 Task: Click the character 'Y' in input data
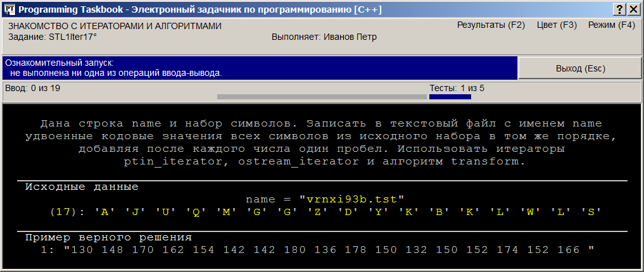(379, 212)
